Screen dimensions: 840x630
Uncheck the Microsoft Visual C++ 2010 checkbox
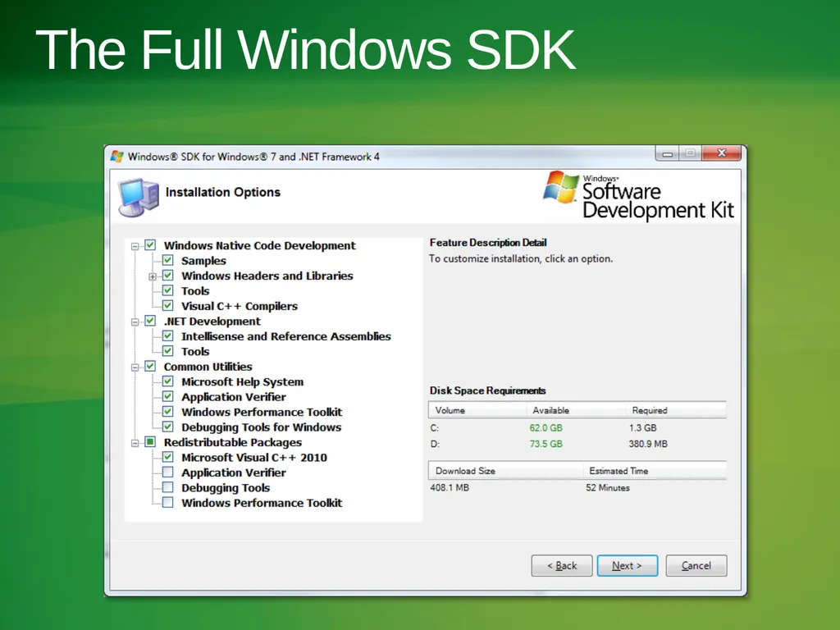168,457
